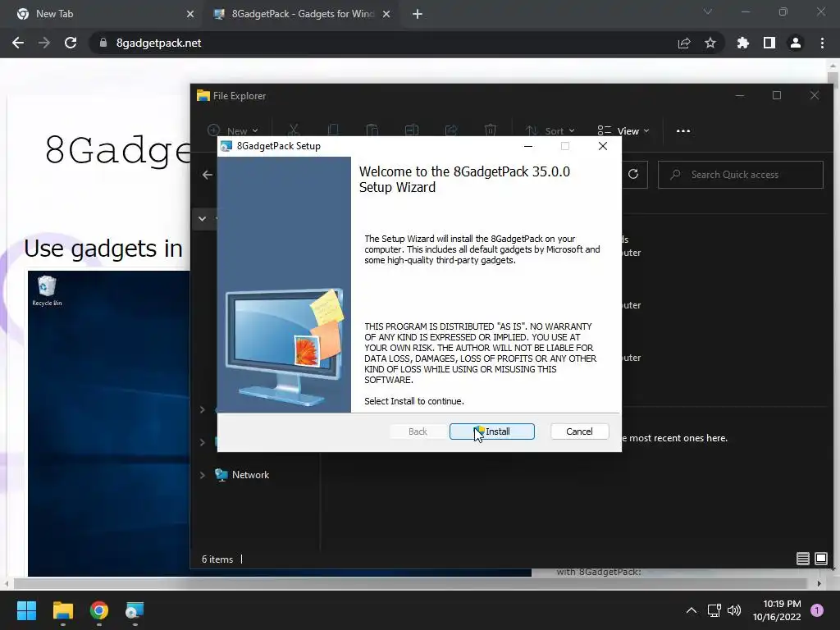Refresh the File Explorer location

pos(633,174)
